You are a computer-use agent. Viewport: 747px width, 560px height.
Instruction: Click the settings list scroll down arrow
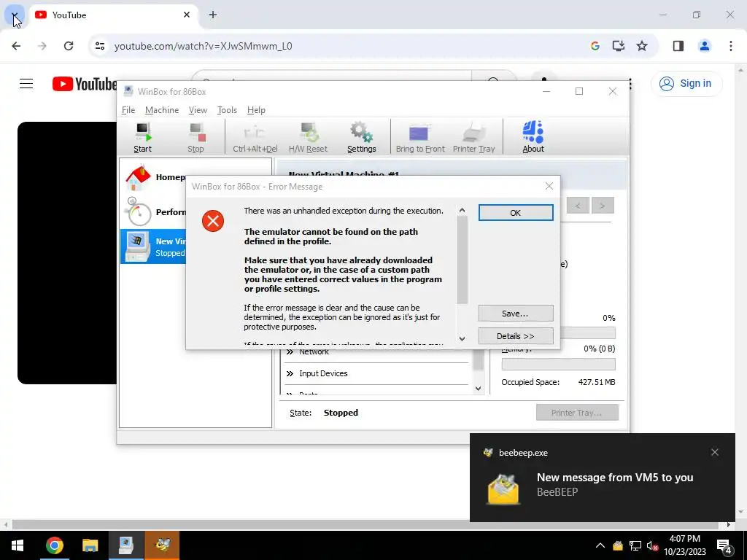(x=479, y=389)
